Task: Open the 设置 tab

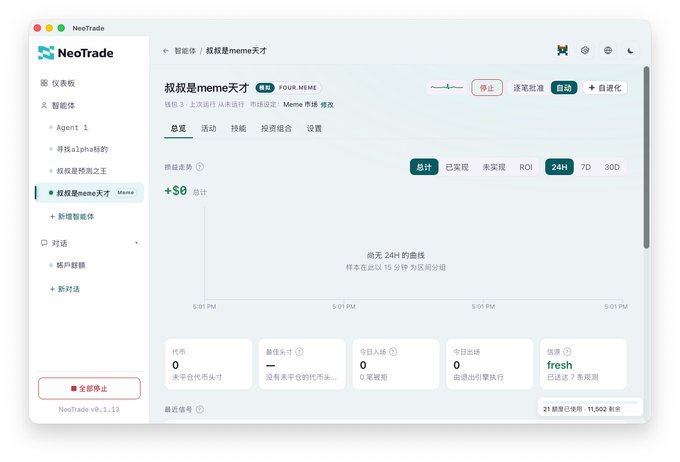Action: pyautogui.click(x=314, y=128)
